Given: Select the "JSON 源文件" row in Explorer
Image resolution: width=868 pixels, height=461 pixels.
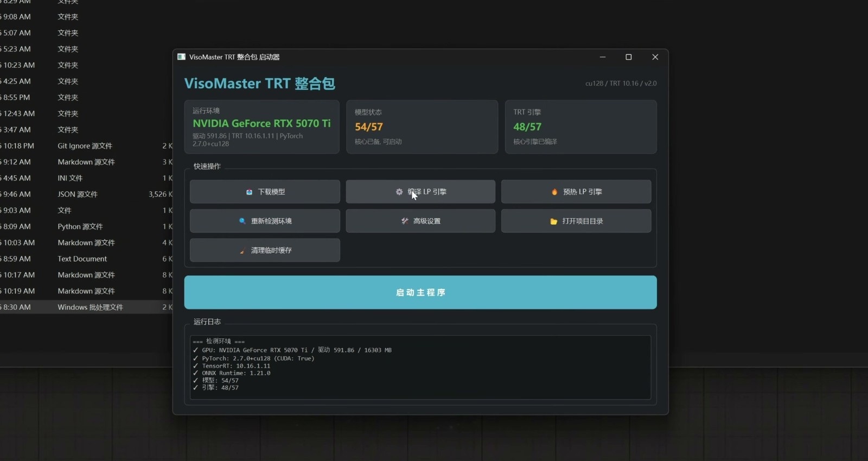Looking at the screenshot, I should (86, 194).
